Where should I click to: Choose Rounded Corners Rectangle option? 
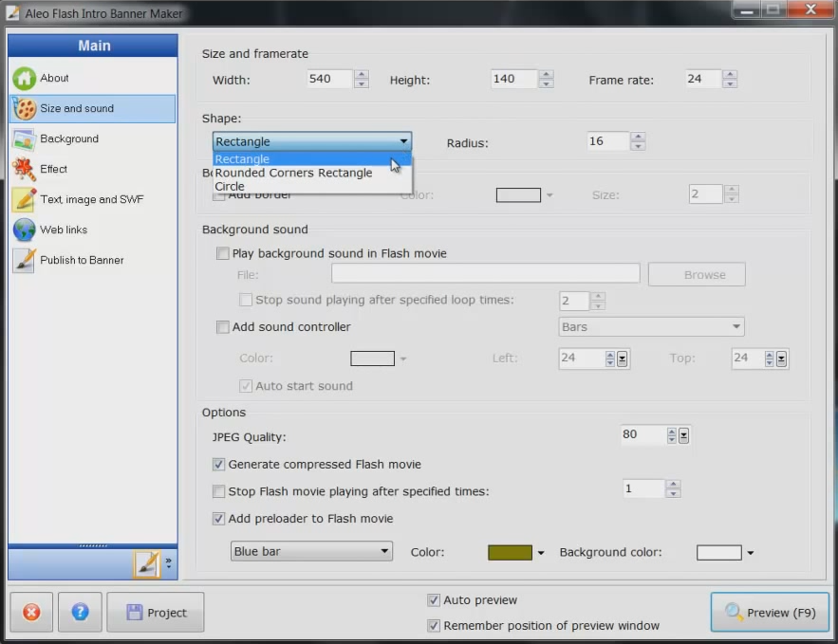click(x=312, y=173)
